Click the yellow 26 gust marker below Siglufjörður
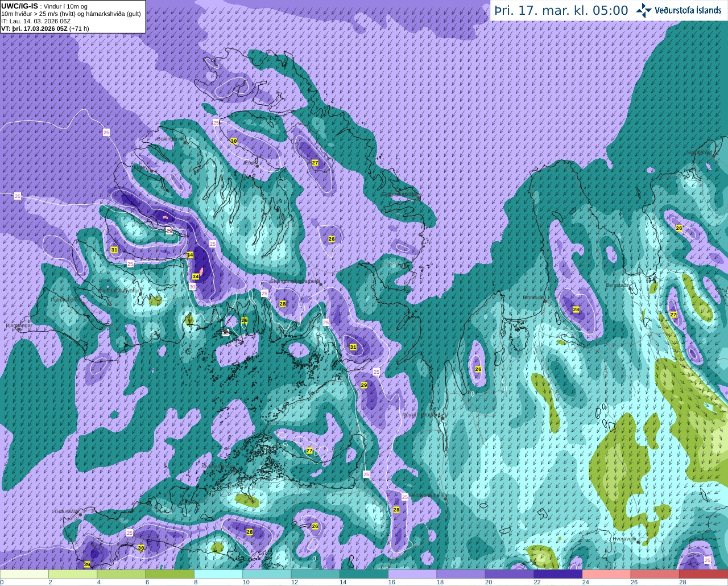Viewport: 728px width, 586px height. pos(679,228)
